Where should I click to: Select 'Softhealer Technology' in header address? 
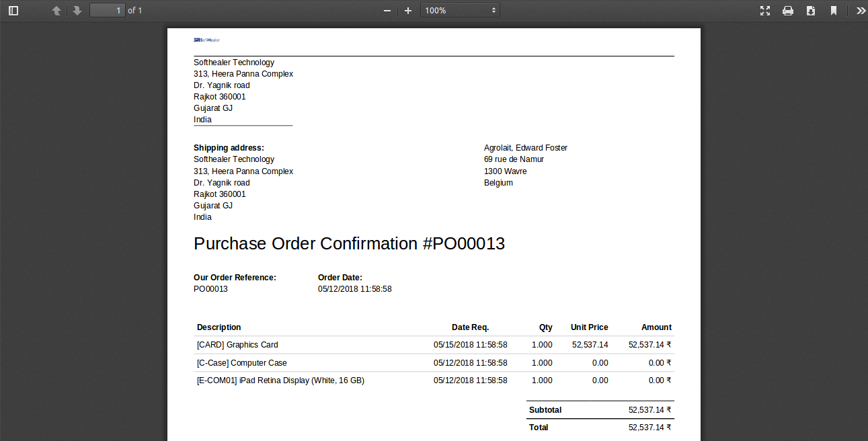(x=234, y=63)
